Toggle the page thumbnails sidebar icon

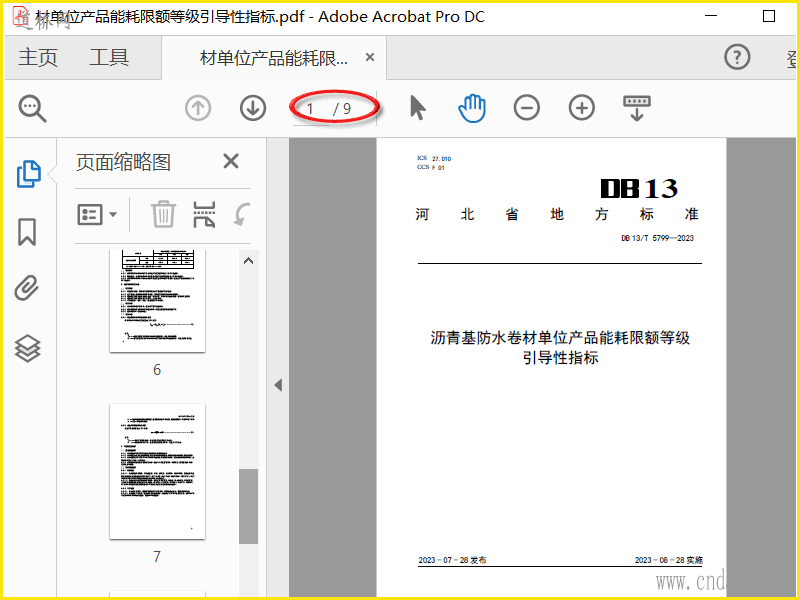tap(29, 174)
